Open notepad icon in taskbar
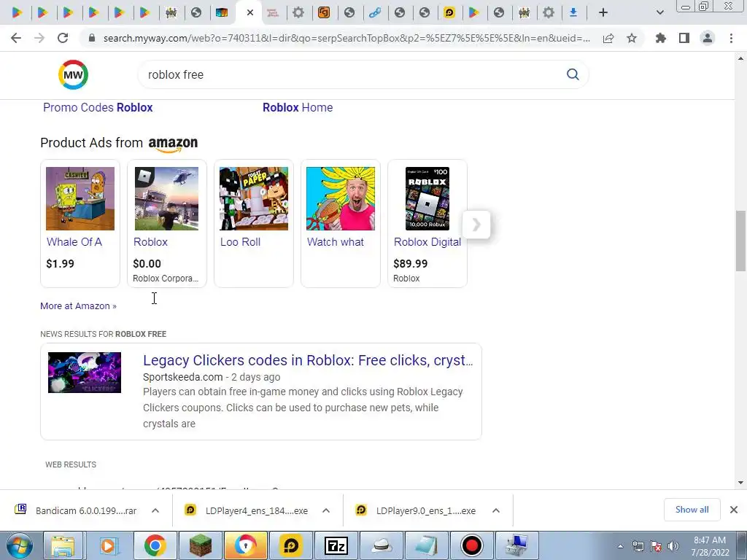 pyautogui.click(x=426, y=545)
